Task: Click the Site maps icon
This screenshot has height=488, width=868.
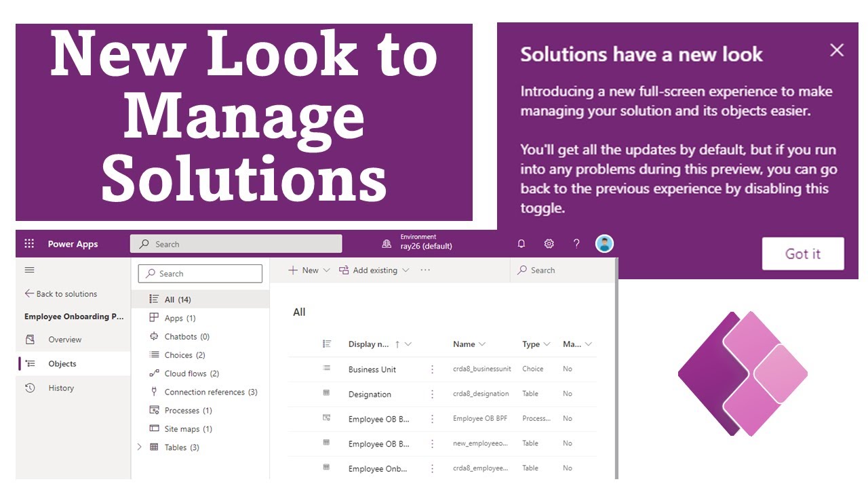Action: pyautogui.click(x=154, y=429)
